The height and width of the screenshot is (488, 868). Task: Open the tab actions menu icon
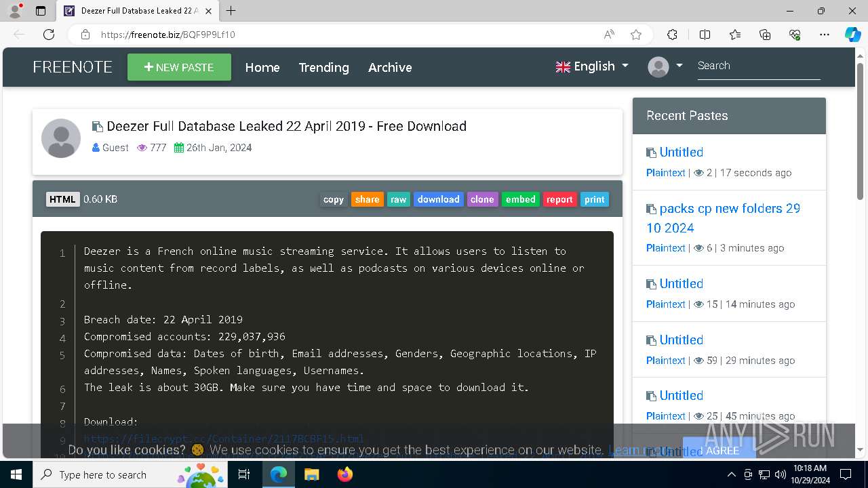coord(41,11)
